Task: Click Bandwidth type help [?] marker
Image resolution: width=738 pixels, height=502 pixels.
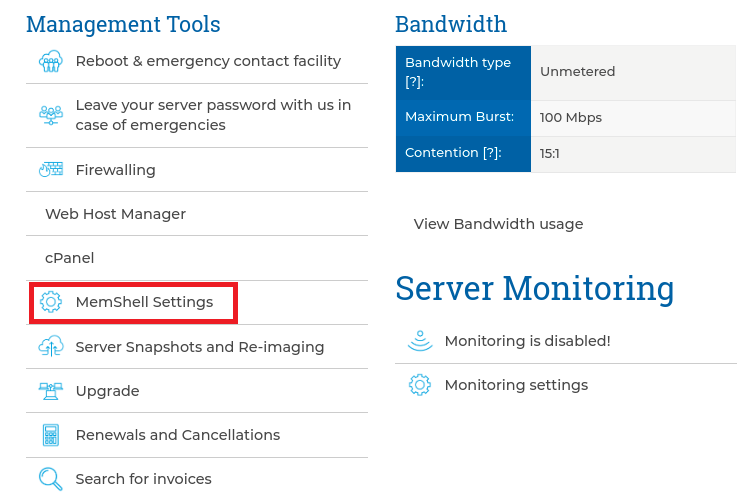Action: 415,82
